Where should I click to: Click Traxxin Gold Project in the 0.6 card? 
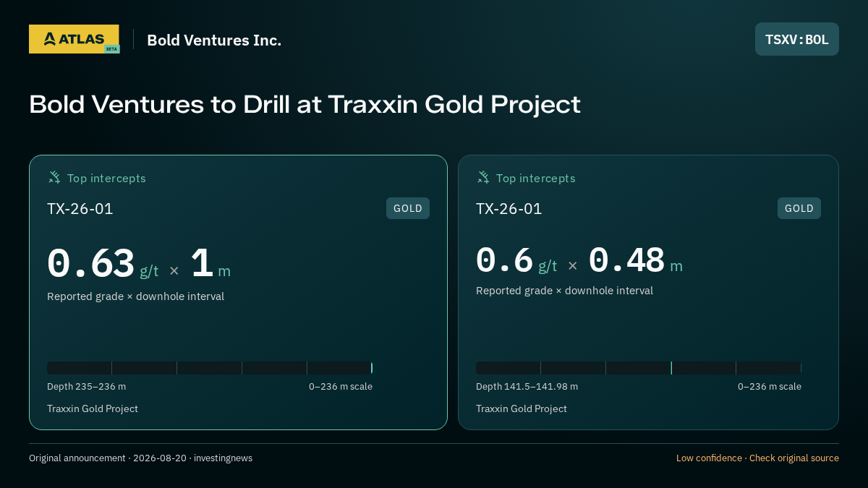click(x=522, y=408)
